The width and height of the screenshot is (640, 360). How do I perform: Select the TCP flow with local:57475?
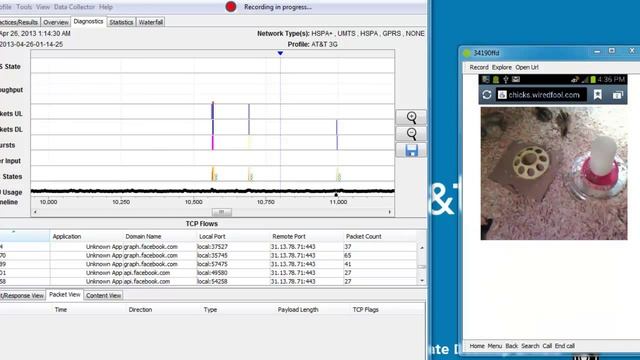click(x=208, y=264)
